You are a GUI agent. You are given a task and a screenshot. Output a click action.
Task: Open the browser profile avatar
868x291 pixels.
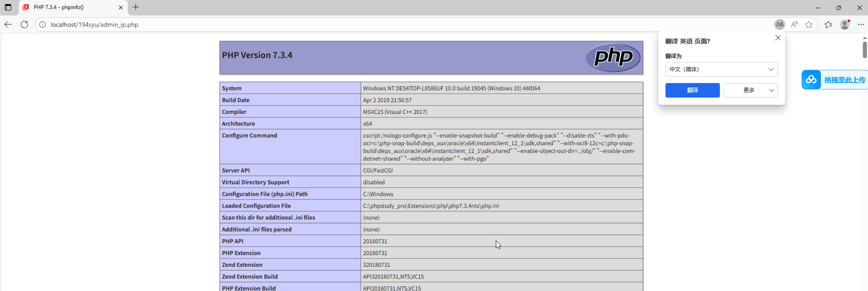(x=845, y=24)
